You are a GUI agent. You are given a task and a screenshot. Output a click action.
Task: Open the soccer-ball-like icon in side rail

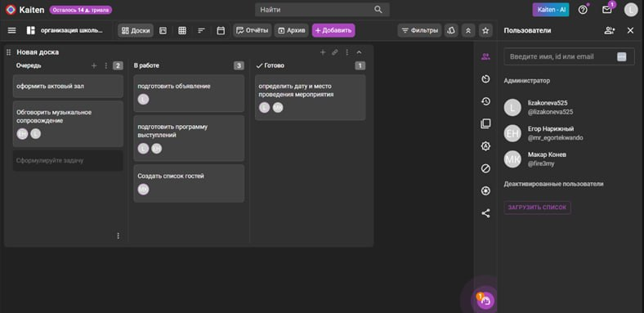point(485,190)
